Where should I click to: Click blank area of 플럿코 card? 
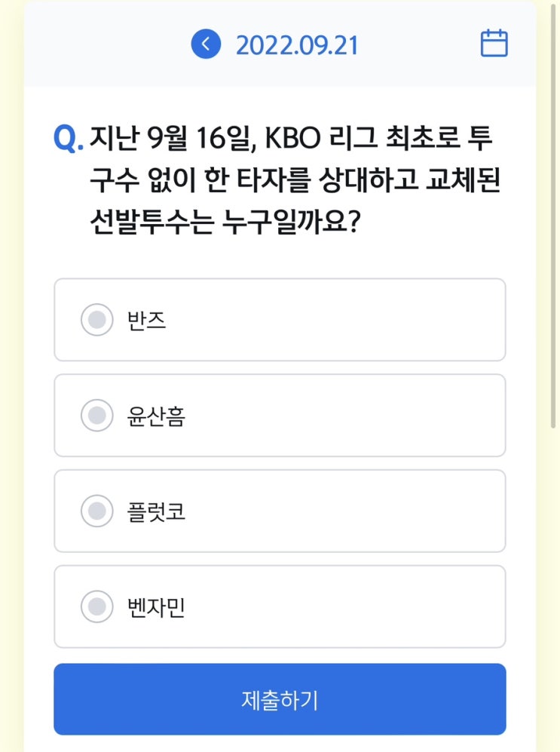coord(362,511)
